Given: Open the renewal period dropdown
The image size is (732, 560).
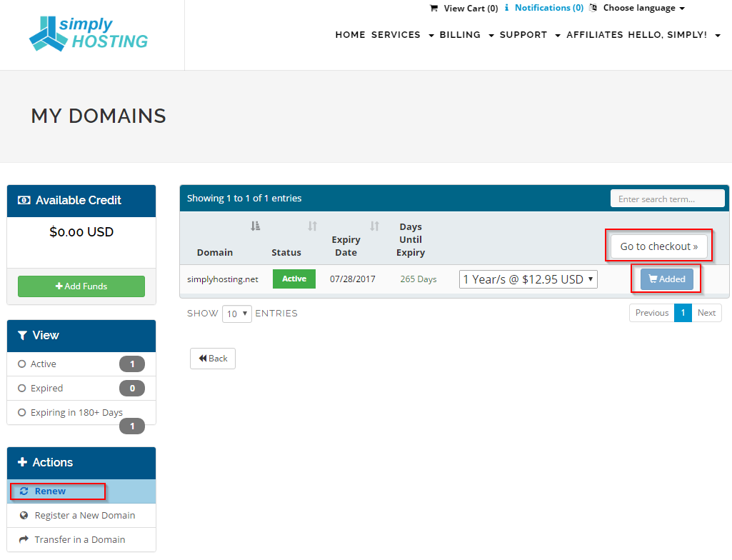Looking at the screenshot, I should coord(528,279).
